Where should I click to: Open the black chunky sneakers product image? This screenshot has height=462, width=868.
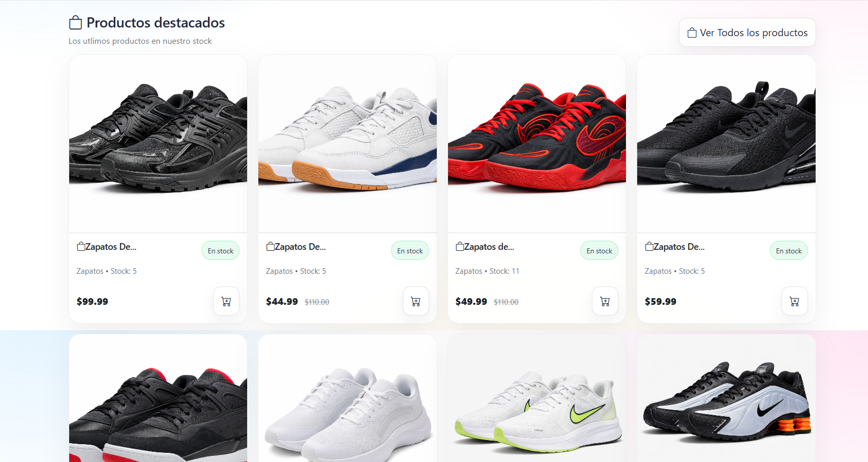pos(158,144)
